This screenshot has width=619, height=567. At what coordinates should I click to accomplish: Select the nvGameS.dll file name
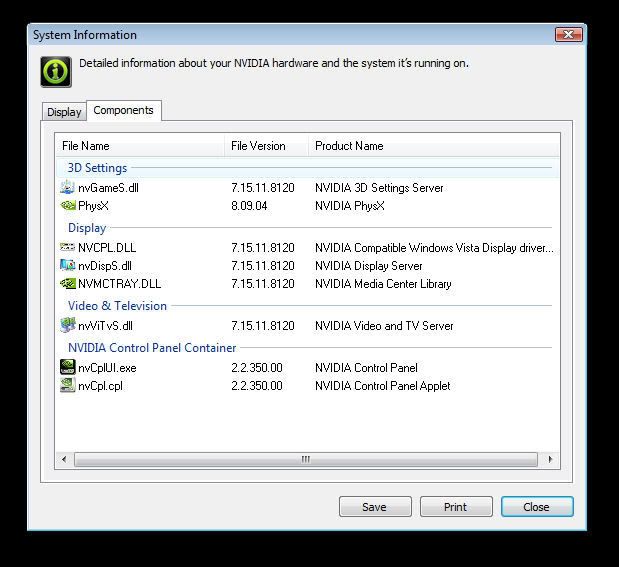coord(108,188)
